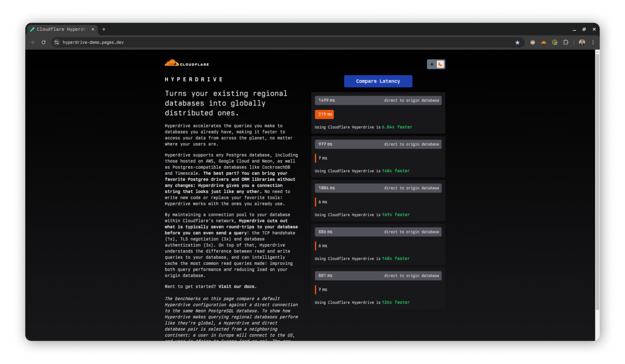Click the page vertical scrollbar up arrow
This screenshot has height=364, width=625.
tap(597, 52)
